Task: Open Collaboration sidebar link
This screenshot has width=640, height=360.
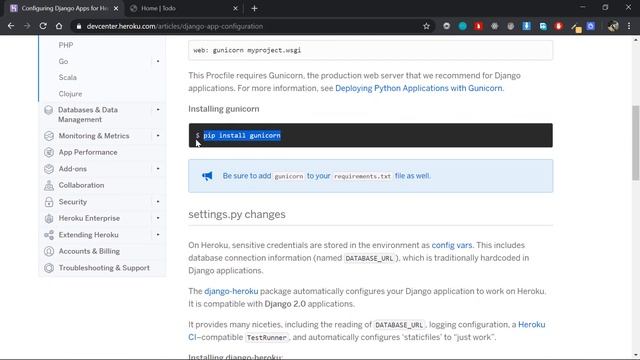Action: pyautogui.click(x=81, y=185)
